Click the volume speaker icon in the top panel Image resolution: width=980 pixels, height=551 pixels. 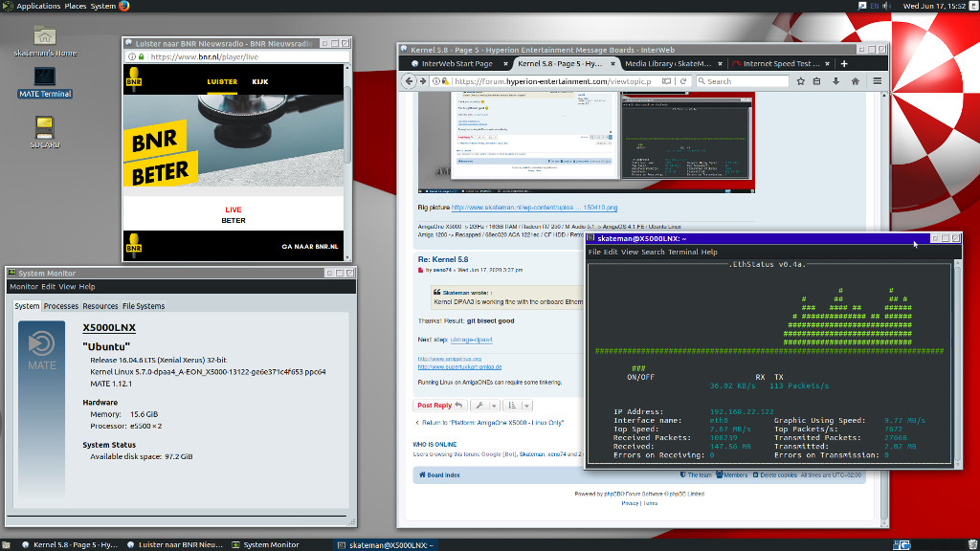[886, 6]
